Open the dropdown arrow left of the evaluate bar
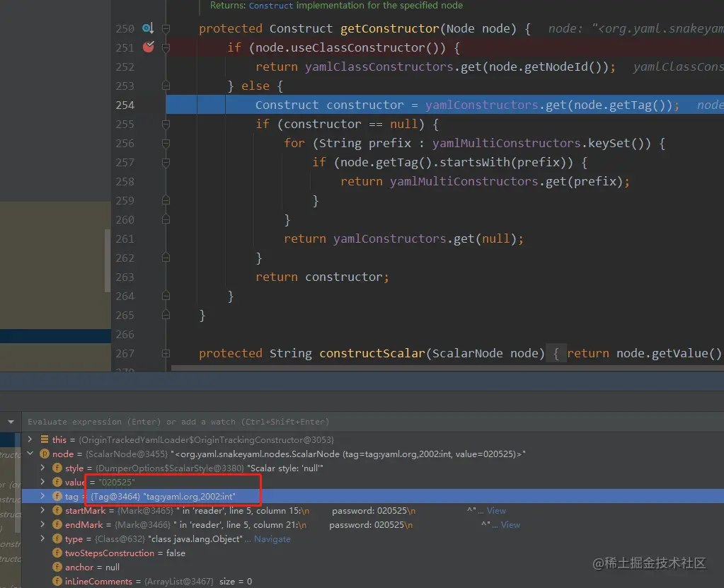Image resolution: width=724 pixels, height=588 pixels. coord(10,421)
